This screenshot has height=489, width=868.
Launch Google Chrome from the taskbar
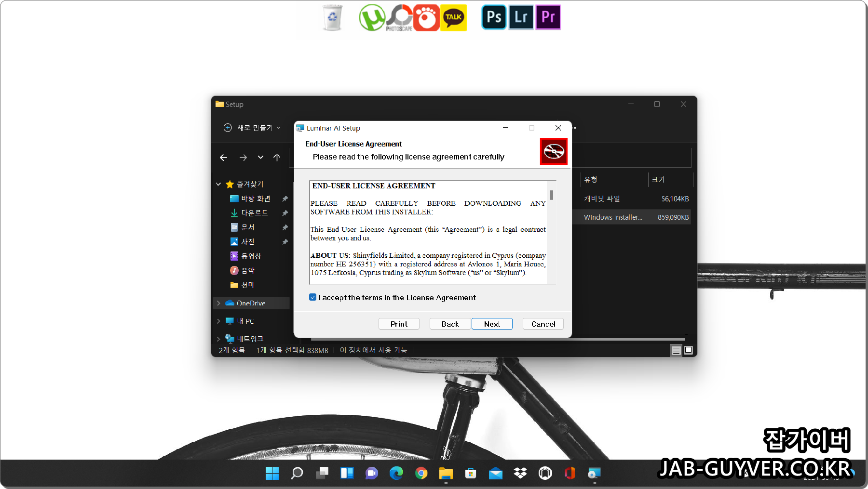click(421, 474)
